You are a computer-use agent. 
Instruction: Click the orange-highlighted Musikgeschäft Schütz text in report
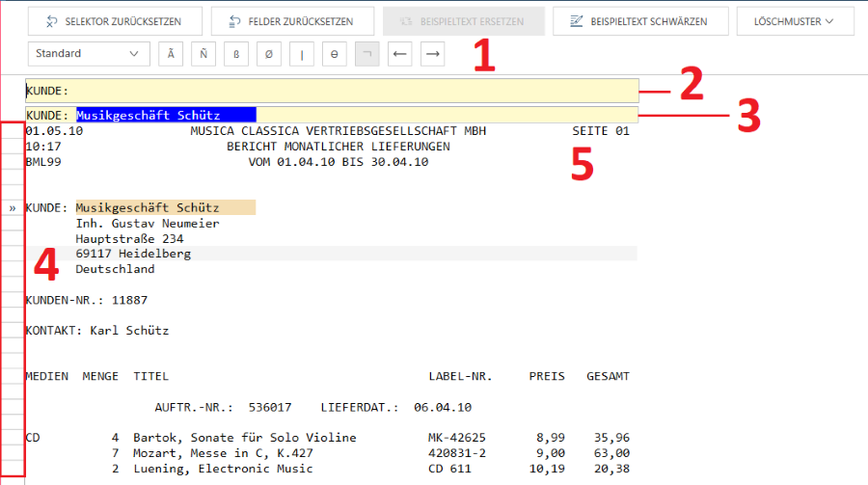pyautogui.click(x=164, y=207)
